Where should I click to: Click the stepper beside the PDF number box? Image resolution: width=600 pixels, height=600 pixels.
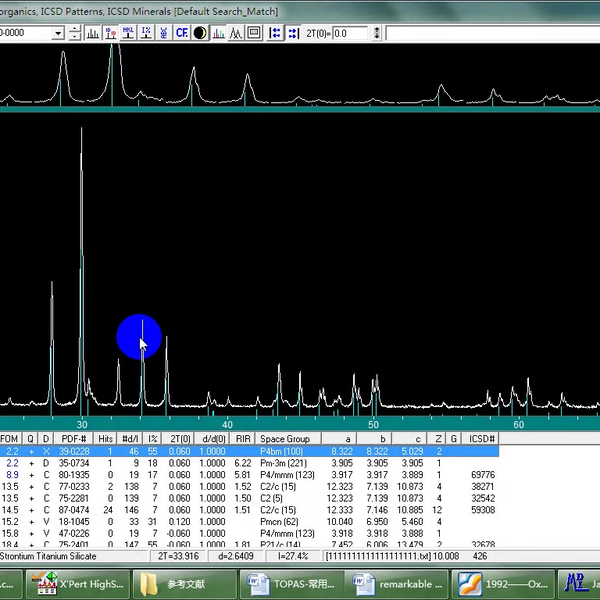pyautogui.click(x=75, y=33)
